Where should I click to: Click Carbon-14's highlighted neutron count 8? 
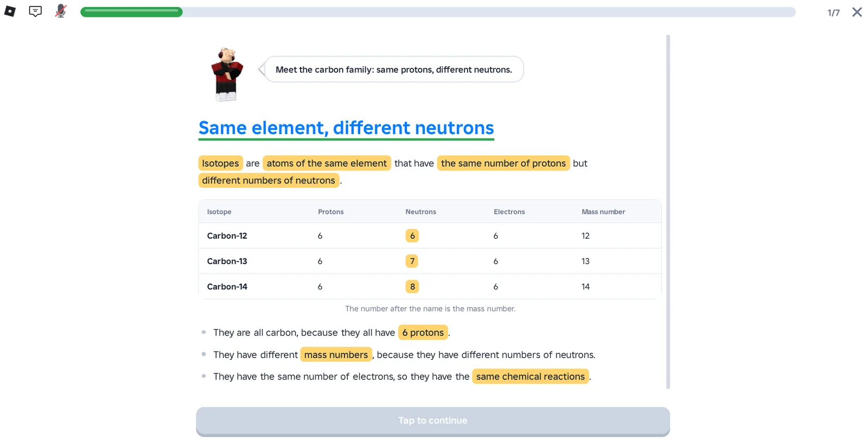click(x=412, y=287)
